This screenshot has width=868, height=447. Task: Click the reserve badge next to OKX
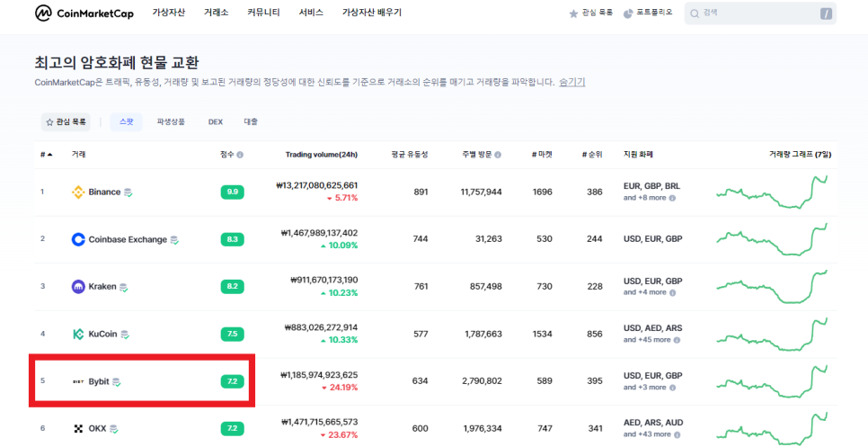pyautogui.click(x=113, y=429)
